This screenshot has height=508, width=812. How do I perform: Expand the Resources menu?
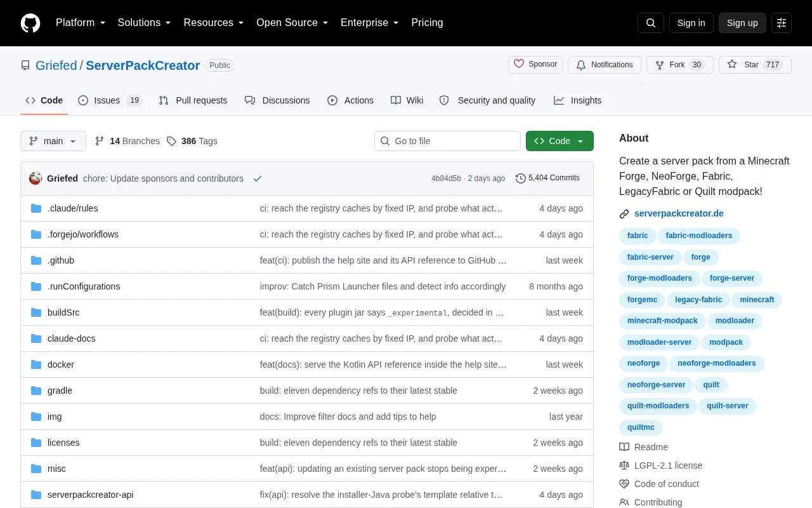pyautogui.click(x=214, y=23)
